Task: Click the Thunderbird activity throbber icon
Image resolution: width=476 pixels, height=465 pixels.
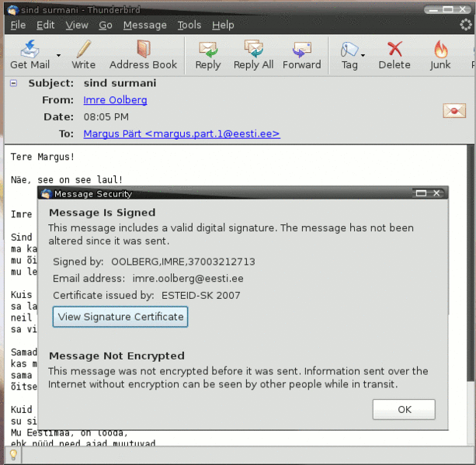Action: coord(465,25)
